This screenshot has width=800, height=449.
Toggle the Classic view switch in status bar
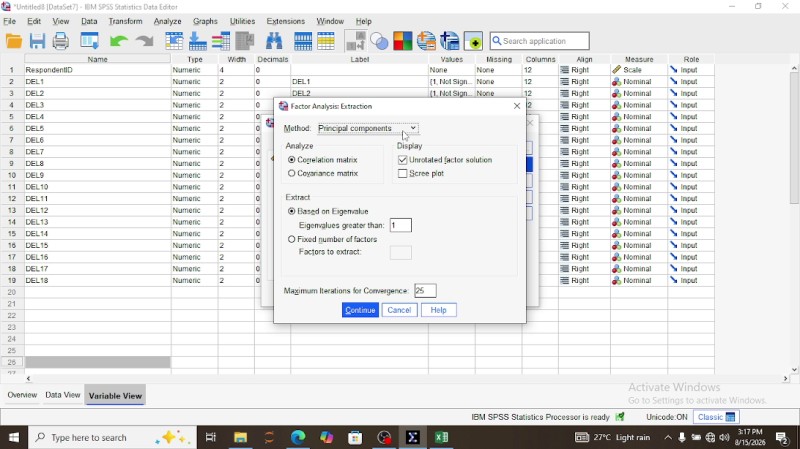[x=716, y=417]
